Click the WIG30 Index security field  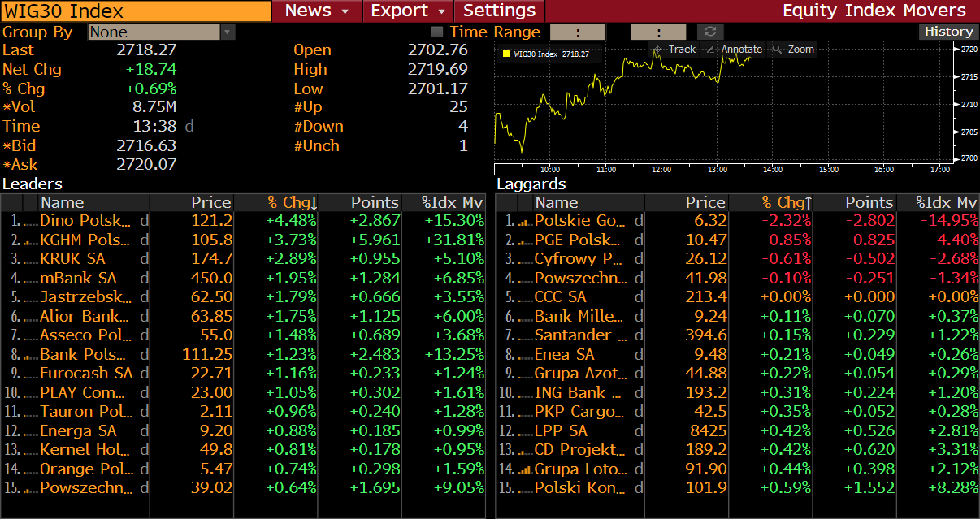[136, 11]
